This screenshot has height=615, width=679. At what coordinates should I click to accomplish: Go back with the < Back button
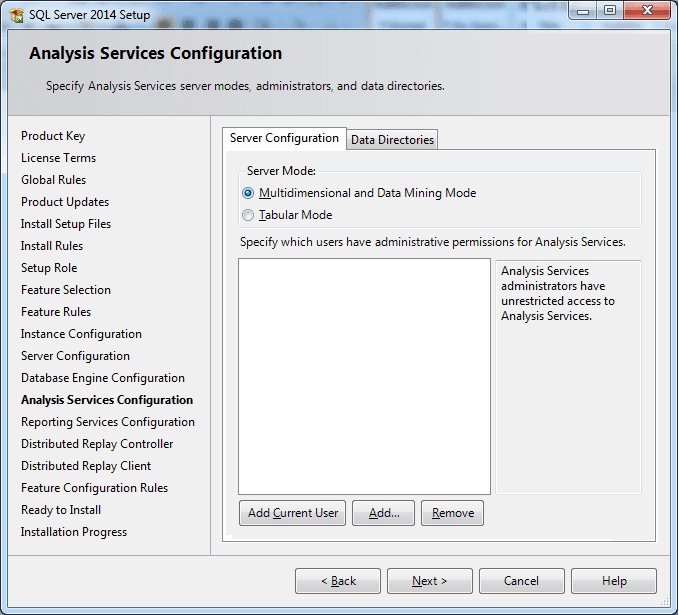coord(338,581)
